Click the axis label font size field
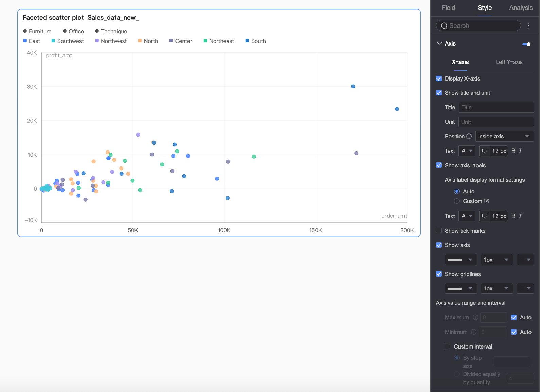This screenshot has width=540, height=392. (499, 216)
